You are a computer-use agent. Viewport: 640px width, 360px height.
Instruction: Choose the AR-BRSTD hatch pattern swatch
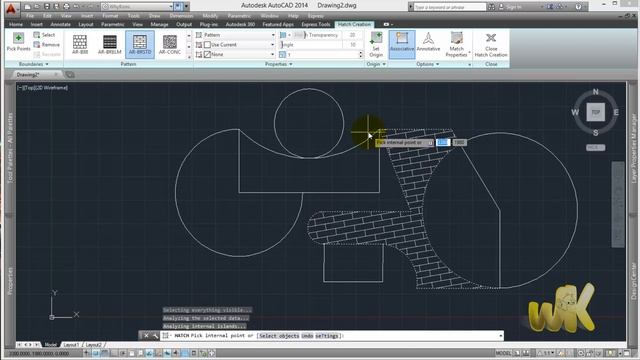pyautogui.click(x=140, y=44)
